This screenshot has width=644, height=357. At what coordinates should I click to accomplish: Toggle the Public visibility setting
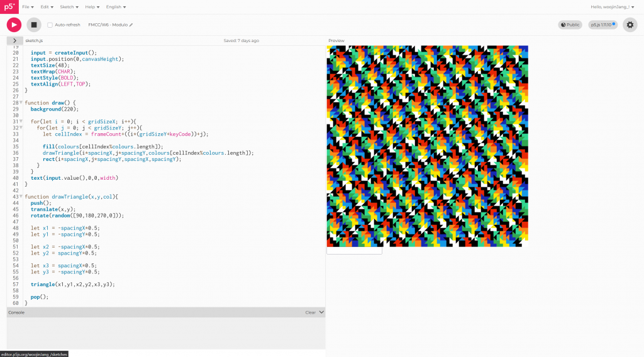(x=570, y=25)
